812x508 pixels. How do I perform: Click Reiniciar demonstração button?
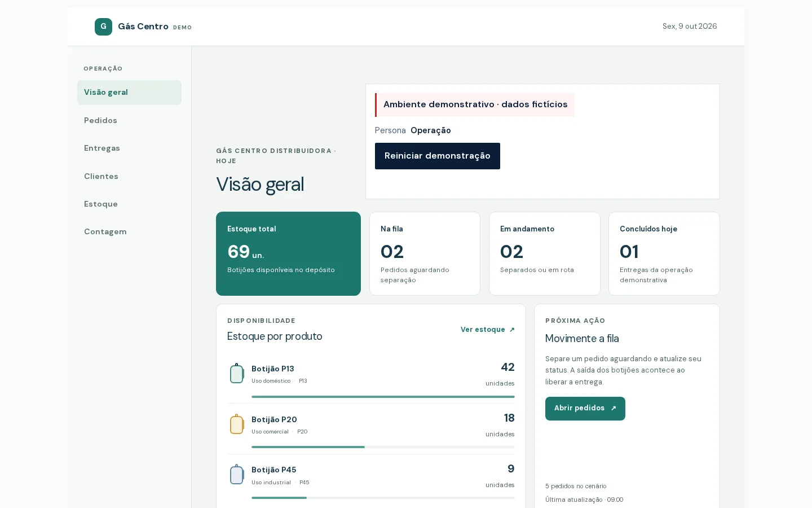tap(438, 156)
